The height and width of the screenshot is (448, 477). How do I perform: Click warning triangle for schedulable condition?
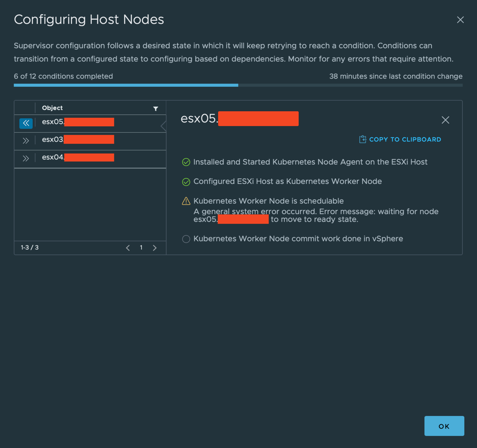(x=186, y=201)
